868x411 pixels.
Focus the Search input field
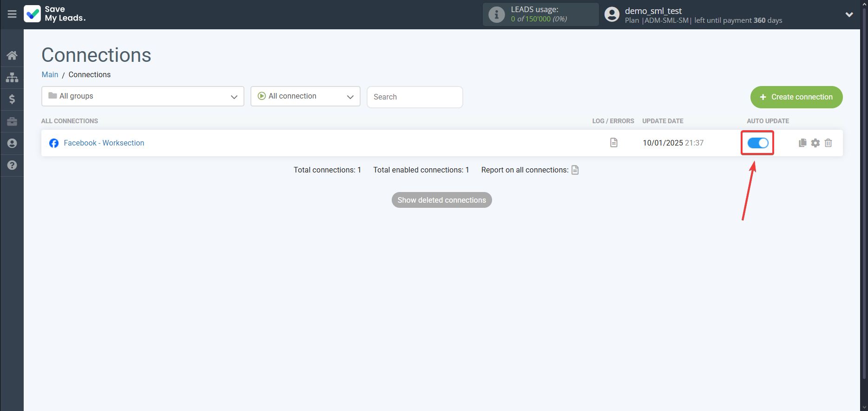tap(414, 97)
